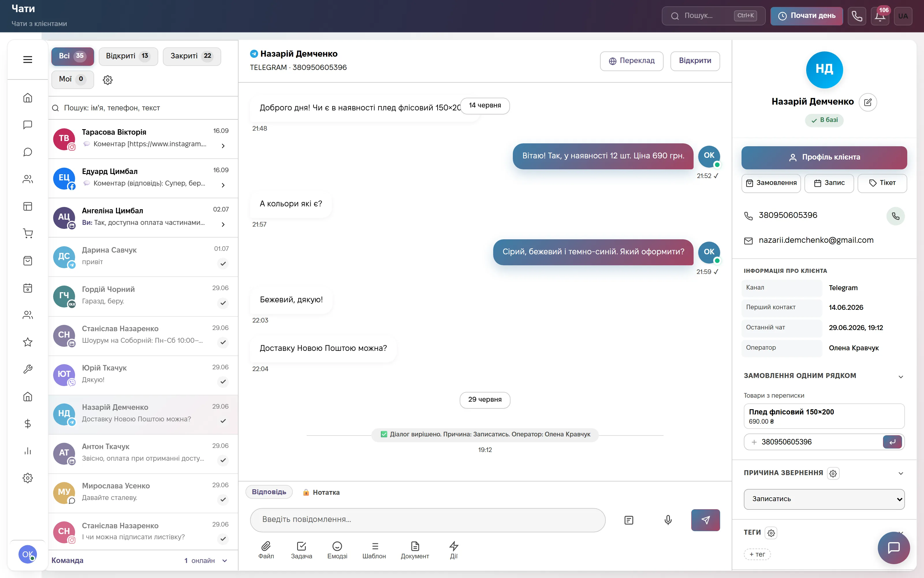Expand Тарасова Вікторія chat arrow

pos(223,146)
